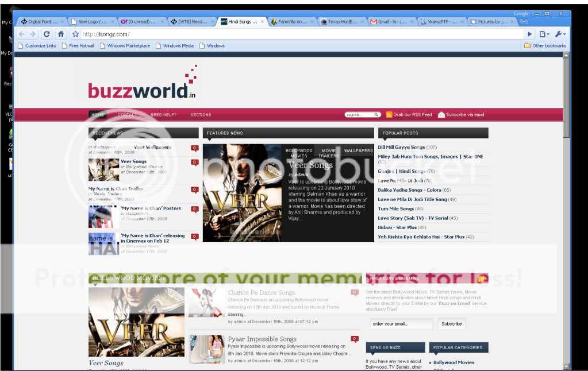Click the comment count icon beside Veer Wallpapers
This screenshot has height=371, width=588.
195,148
